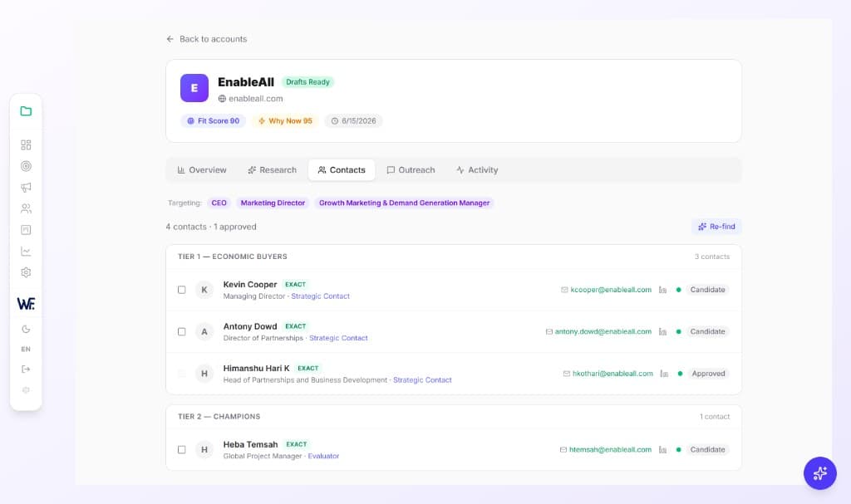Click the back arrow next to Back to accounts

170,39
